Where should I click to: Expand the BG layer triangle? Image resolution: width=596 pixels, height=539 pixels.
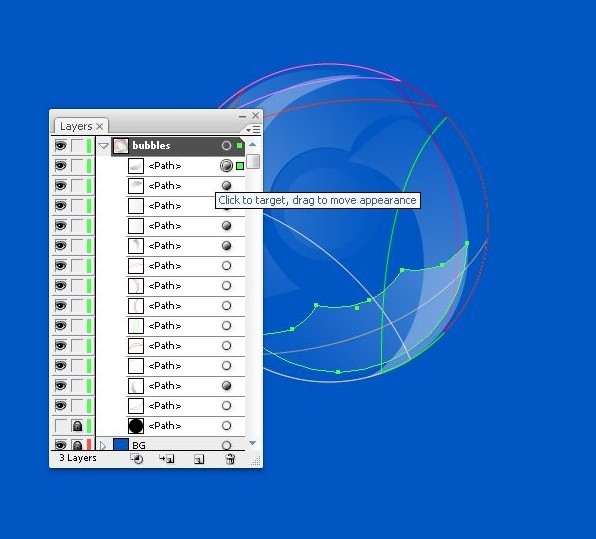tap(103, 445)
